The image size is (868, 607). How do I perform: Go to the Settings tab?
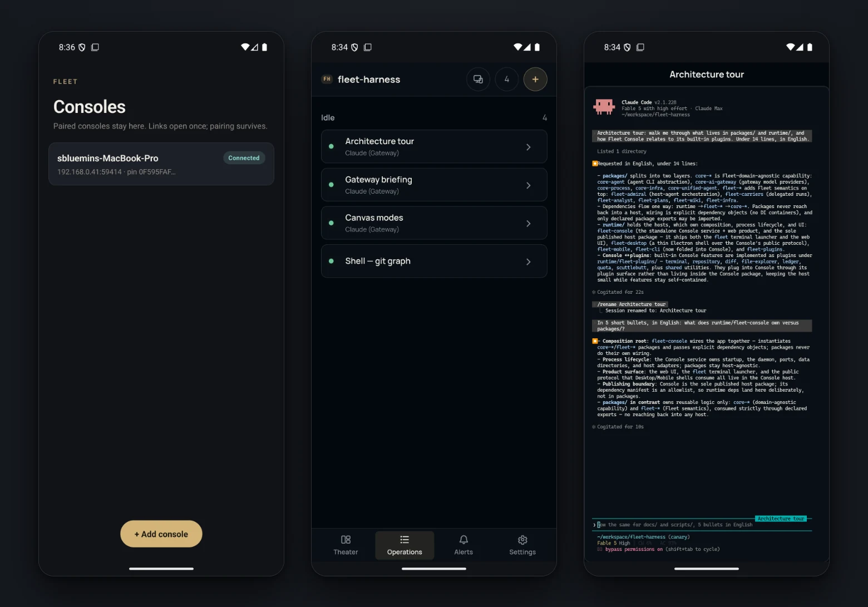pyautogui.click(x=522, y=545)
